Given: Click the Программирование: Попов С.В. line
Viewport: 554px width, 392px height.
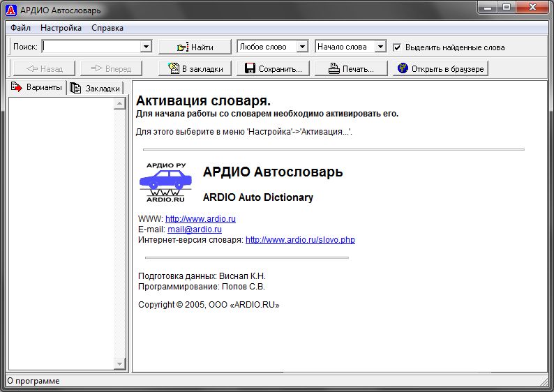Looking at the screenshot, I should pyautogui.click(x=202, y=287).
